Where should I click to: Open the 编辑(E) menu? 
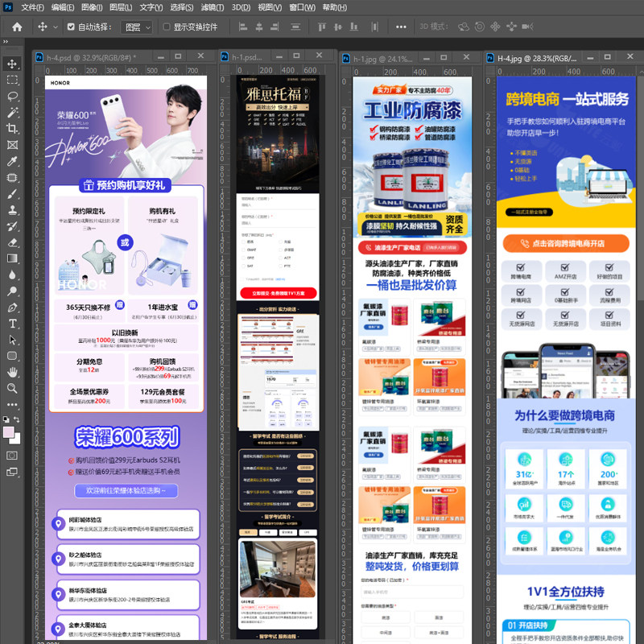point(63,7)
